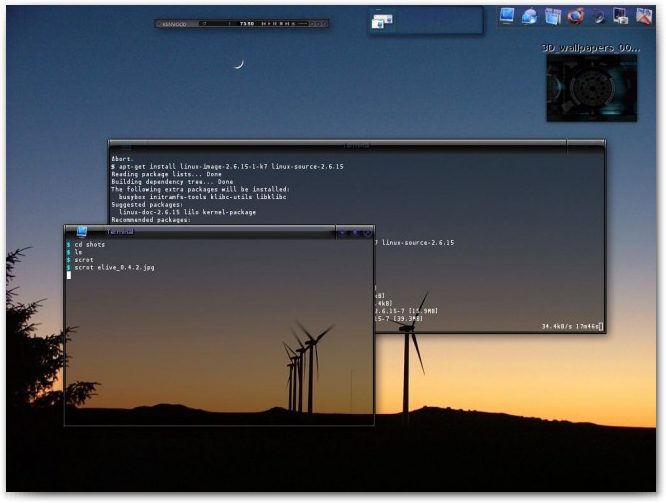The width and height of the screenshot is (666, 503).
Task: Open the screenshot camera icon in launcher
Action: click(x=621, y=16)
